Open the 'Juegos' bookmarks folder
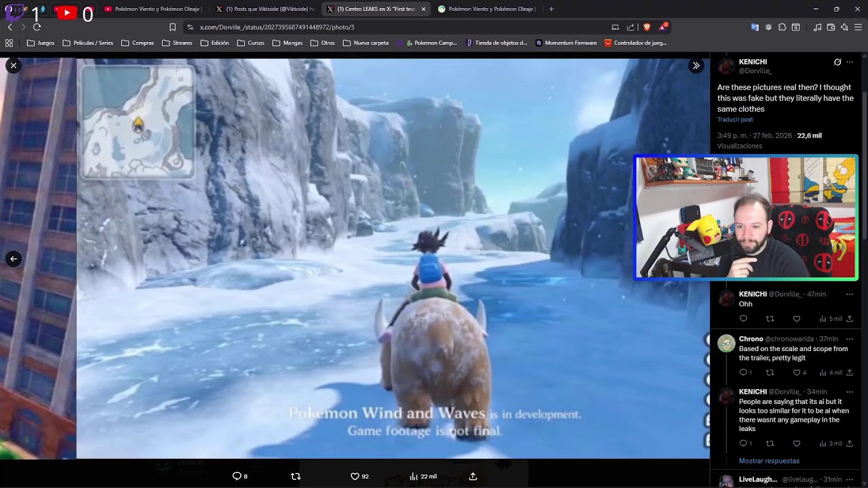868x488 pixels. pyautogui.click(x=41, y=43)
